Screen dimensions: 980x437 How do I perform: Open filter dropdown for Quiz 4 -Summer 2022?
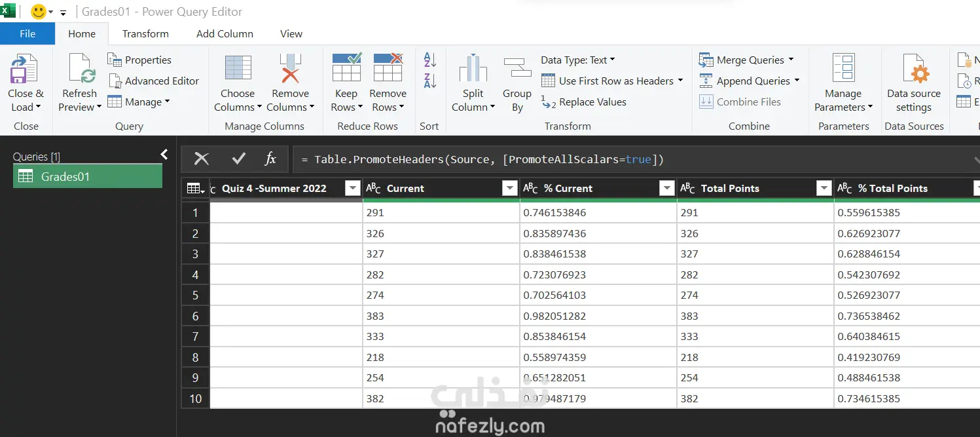click(353, 189)
